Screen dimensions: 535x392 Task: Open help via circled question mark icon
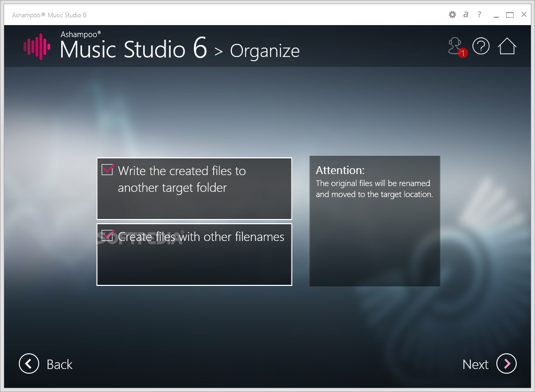(x=481, y=46)
